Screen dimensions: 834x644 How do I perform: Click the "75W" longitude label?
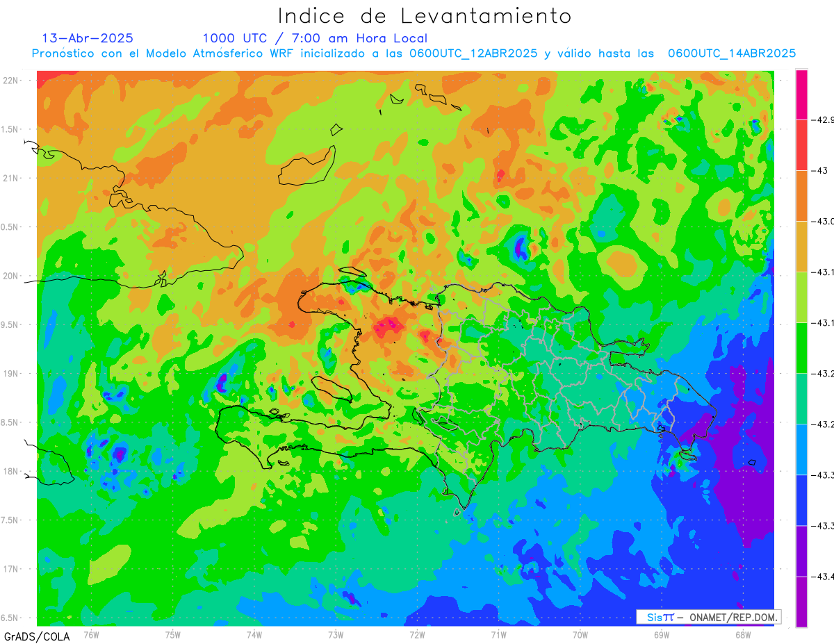pos(172,634)
